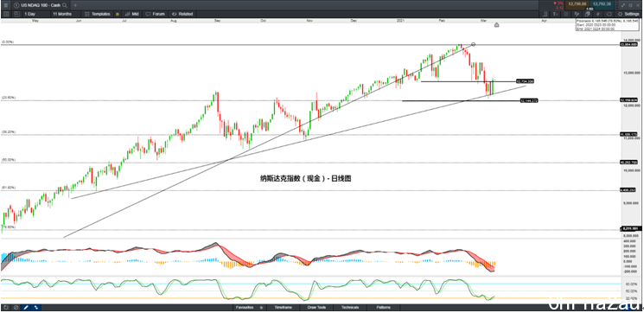Click the Fibonacci 61.80% level label
644x313 pixels.
point(9,188)
